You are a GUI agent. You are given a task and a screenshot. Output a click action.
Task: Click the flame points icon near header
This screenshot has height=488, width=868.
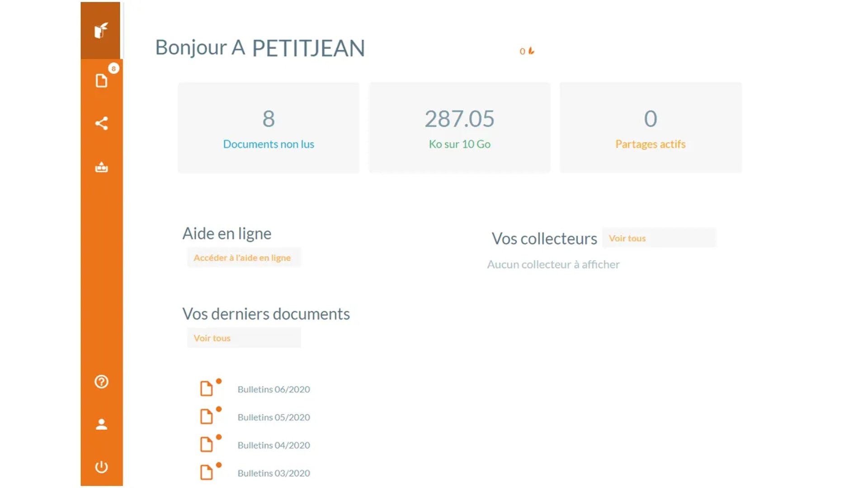(531, 51)
